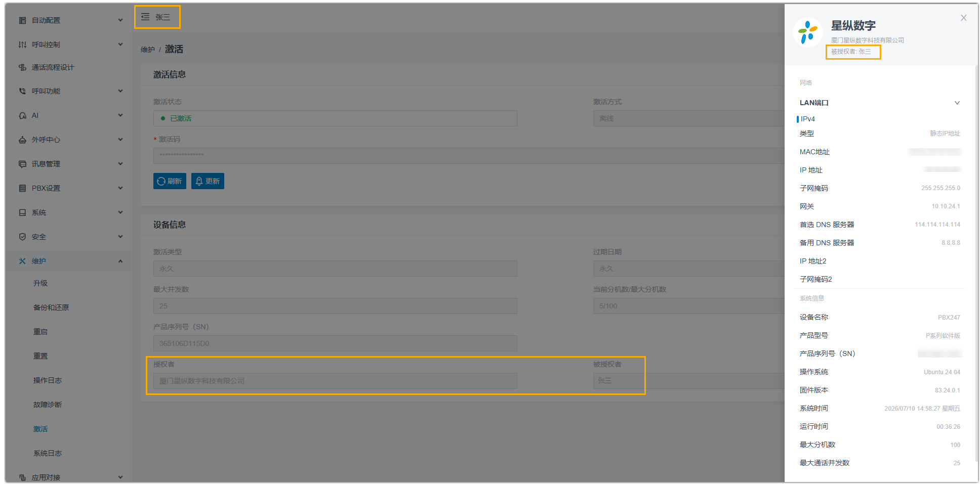The image size is (980, 484).
Task: Expand the 系统 menu arrow
Action: click(x=120, y=212)
